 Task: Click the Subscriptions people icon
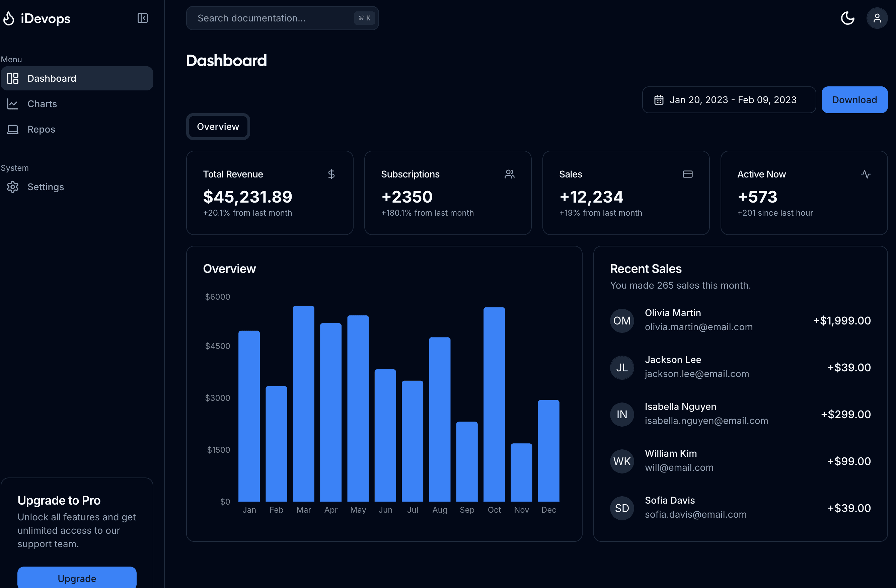click(x=510, y=174)
